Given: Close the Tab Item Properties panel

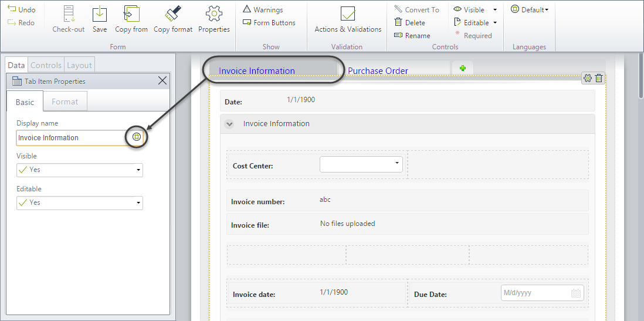Looking at the screenshot, I should point(162,80).
